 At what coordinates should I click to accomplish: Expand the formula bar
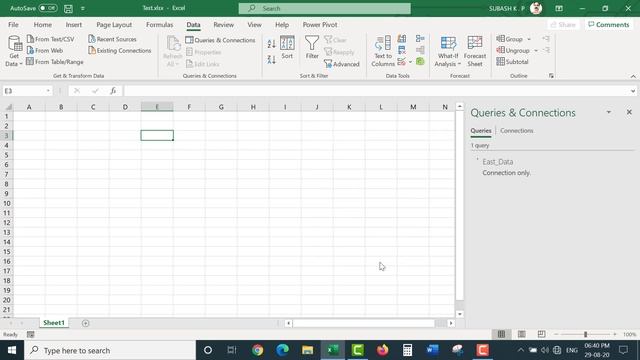[633, 91]
